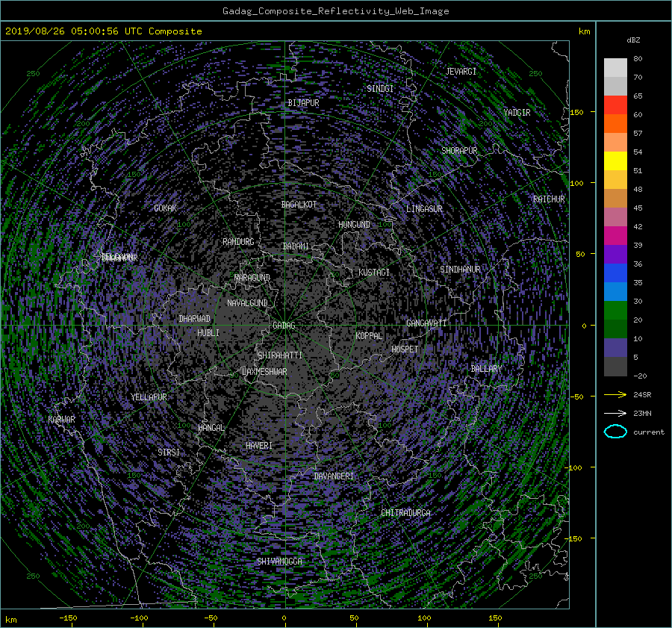Click the title 'Gadag_Composite_Reflectivity_Web_Image'
Viewport: 672px width, 628px height.
[x=335, y=11]
